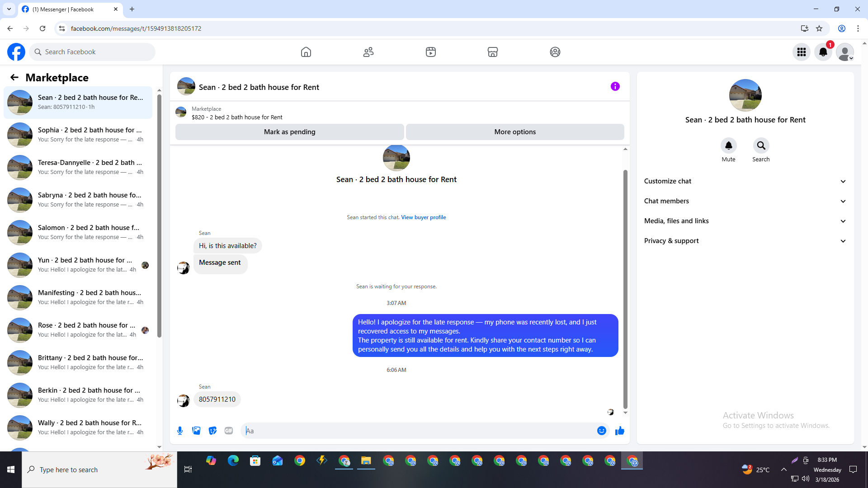Click the voice clip microphone icon
Viewport: 868px width, 488px height.
click(x=180, y=431)
